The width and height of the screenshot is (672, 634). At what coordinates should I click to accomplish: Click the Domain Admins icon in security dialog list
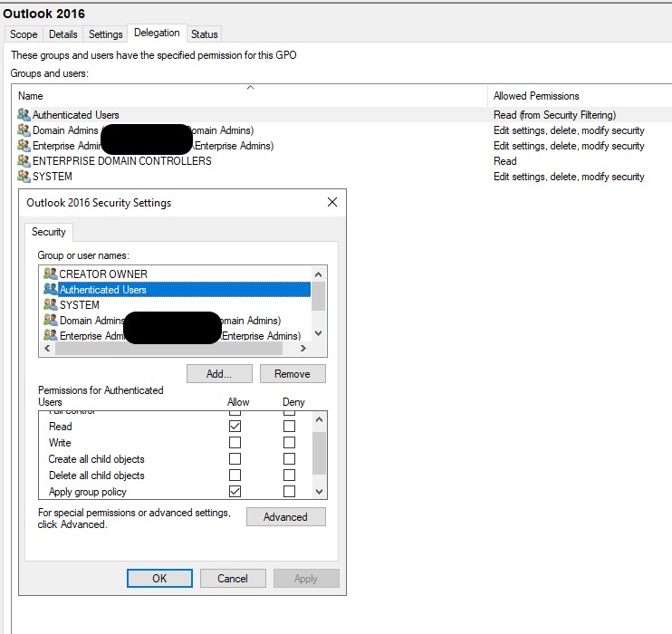point(50,320)
